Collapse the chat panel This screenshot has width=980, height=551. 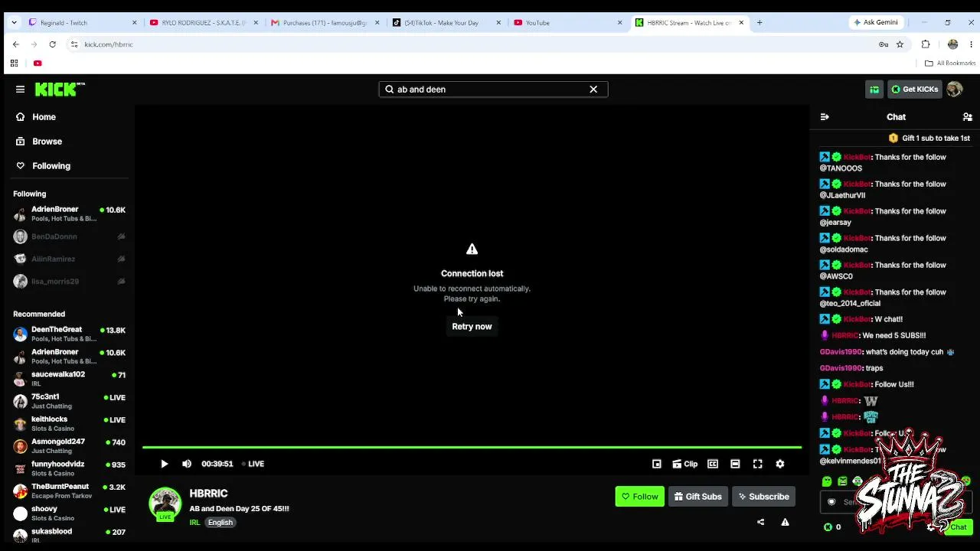[825, 117]
